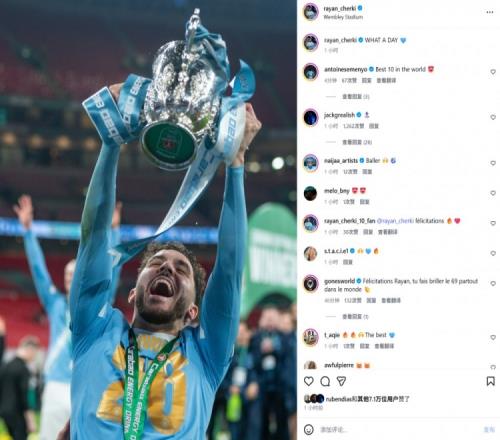The width and height of the screenshot is (500, 440).
Task: Like the post with the heart icon
Action: point(309,381)
